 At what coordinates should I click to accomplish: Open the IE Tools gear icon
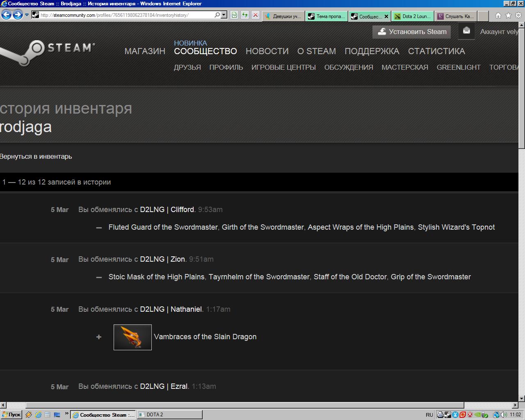[518, 16]
